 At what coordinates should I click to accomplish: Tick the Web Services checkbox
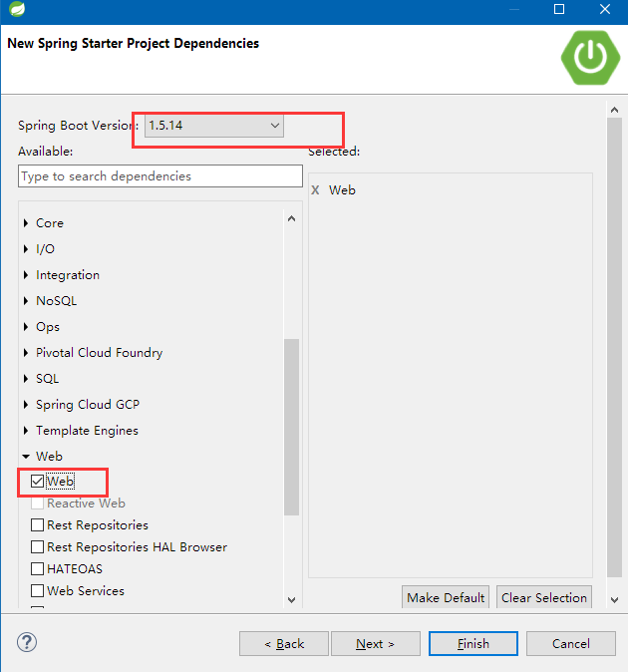[x=37, y=590]
